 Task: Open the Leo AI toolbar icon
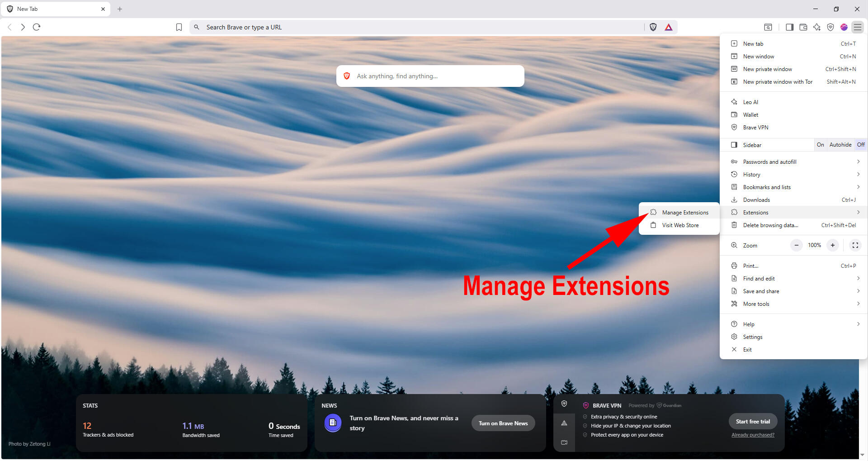pos(817,27)
